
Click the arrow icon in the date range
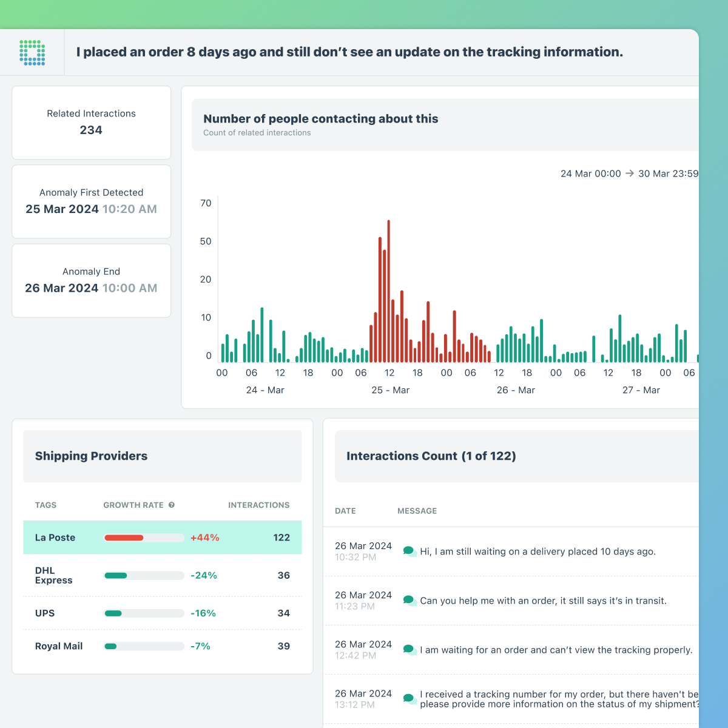click(x=630, y=174)
